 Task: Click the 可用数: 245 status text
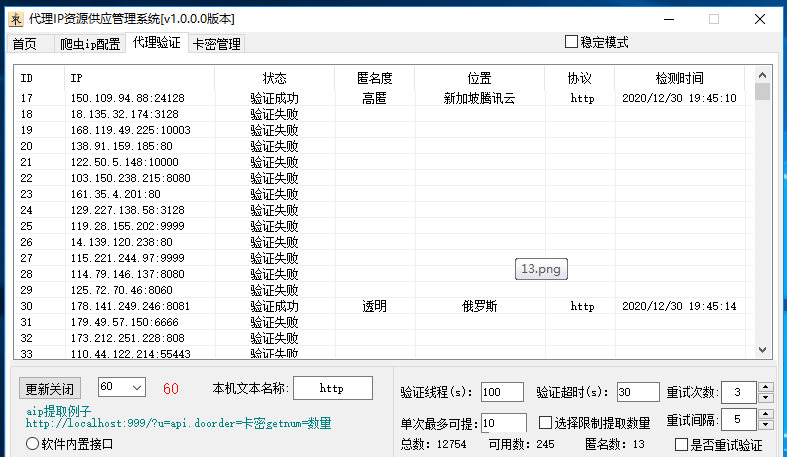[x=521, y=444]
